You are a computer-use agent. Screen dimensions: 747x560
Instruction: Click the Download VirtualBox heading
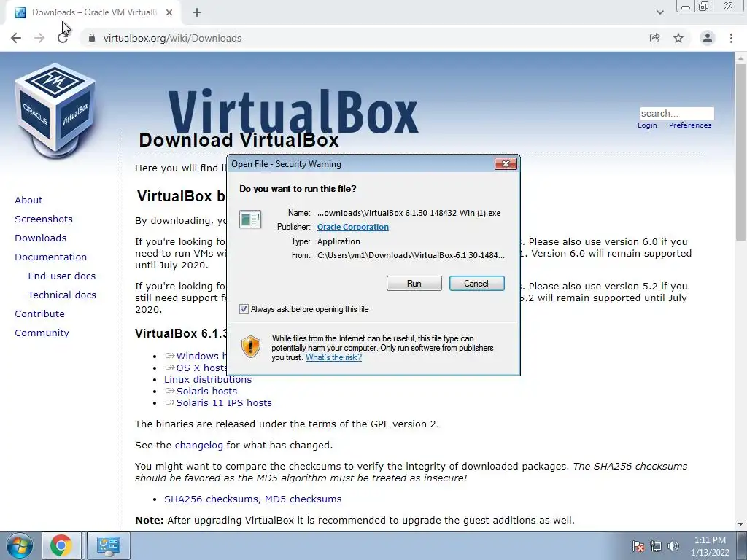click(x=239, y=140)
